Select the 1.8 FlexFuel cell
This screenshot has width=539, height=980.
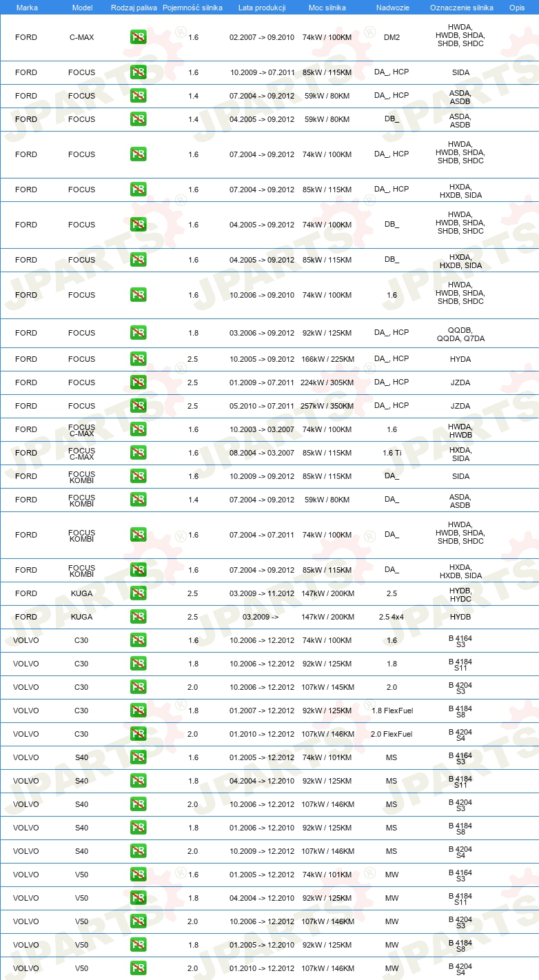[391, 711]
